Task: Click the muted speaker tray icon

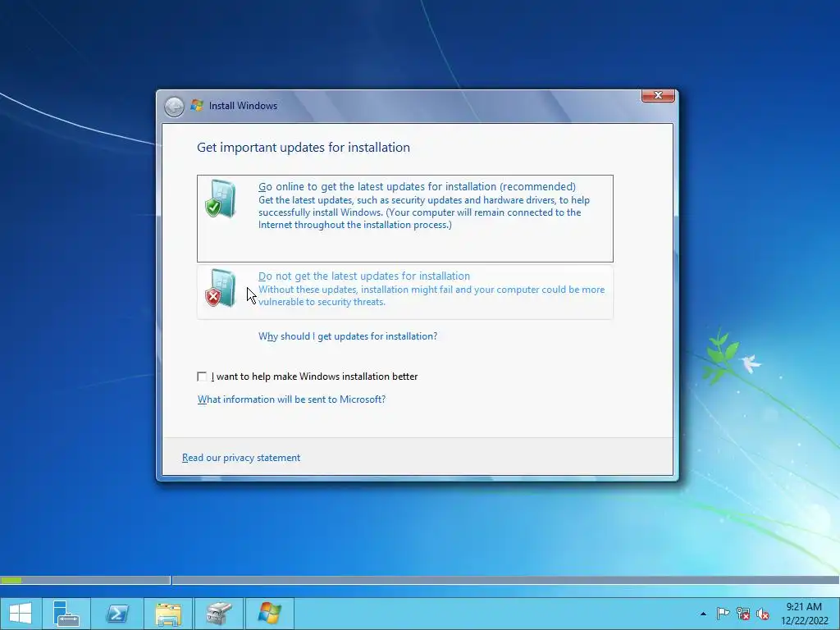Action: (x=763, y=614)
